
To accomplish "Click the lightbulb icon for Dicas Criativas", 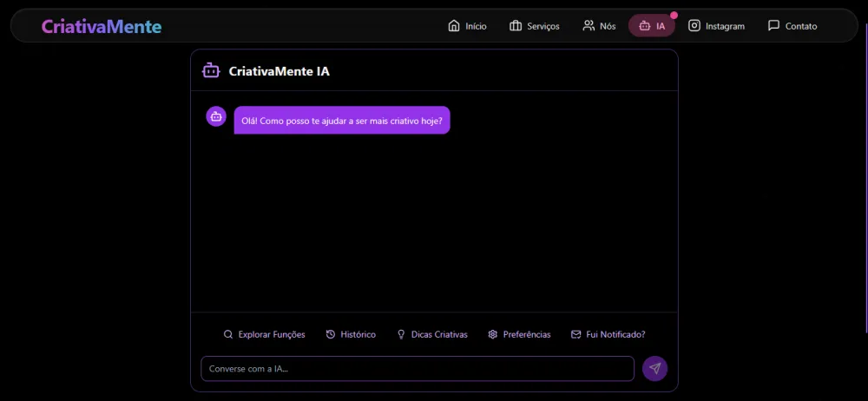I will [x=401, y=334].
